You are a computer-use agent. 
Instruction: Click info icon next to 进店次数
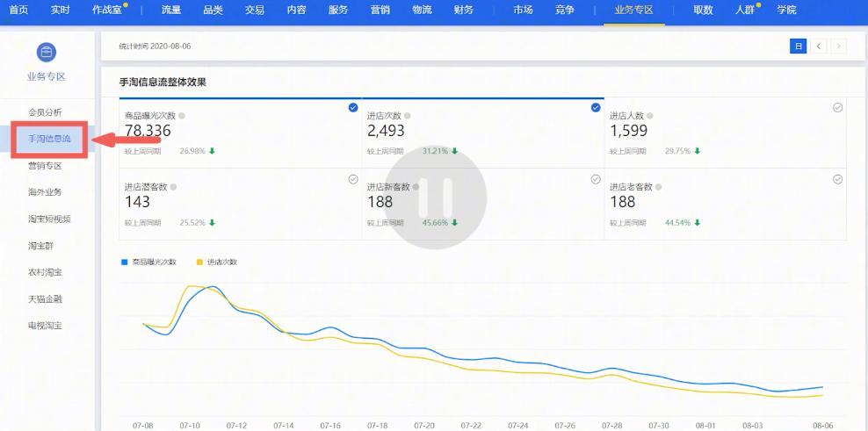coord(408,116)
